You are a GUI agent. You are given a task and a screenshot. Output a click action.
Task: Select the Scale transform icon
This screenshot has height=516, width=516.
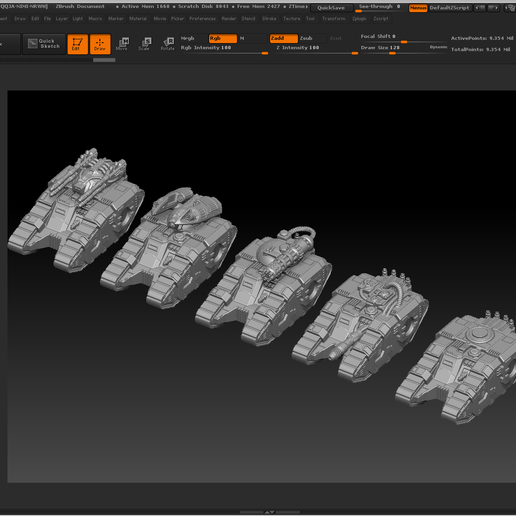pyautogui.click(x=145, y=44)
